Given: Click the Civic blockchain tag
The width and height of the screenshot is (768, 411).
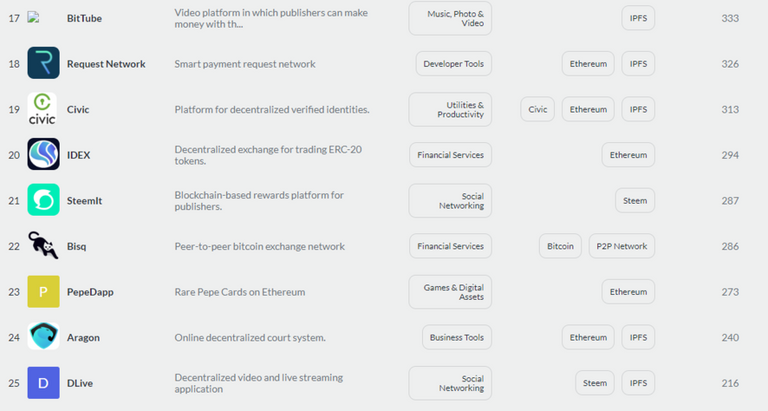Looking at the screenshot, I should (x=537, y=109).
